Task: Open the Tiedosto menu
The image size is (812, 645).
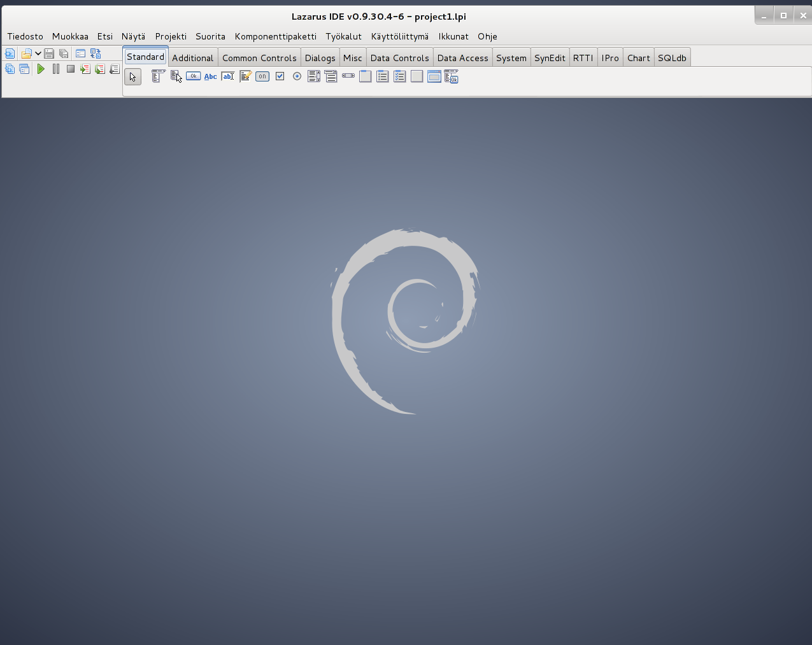Action: [25, 36]
